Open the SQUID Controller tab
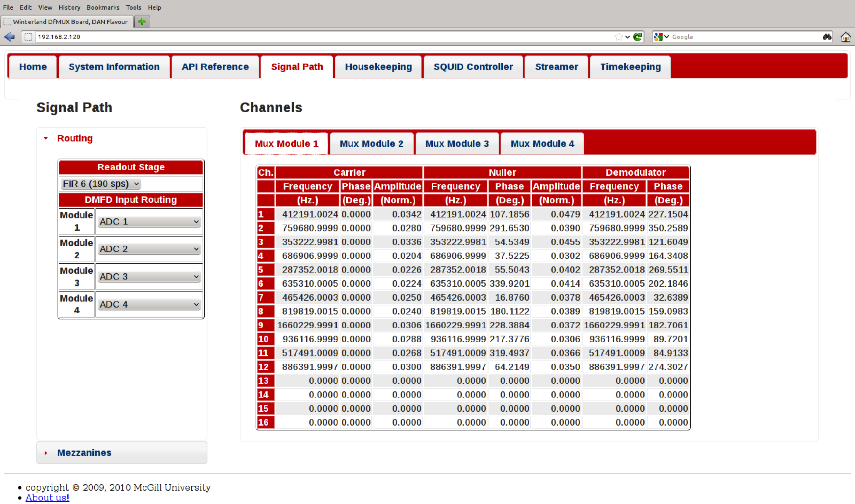This screenshot has height=504, width=855. (473, 67)
